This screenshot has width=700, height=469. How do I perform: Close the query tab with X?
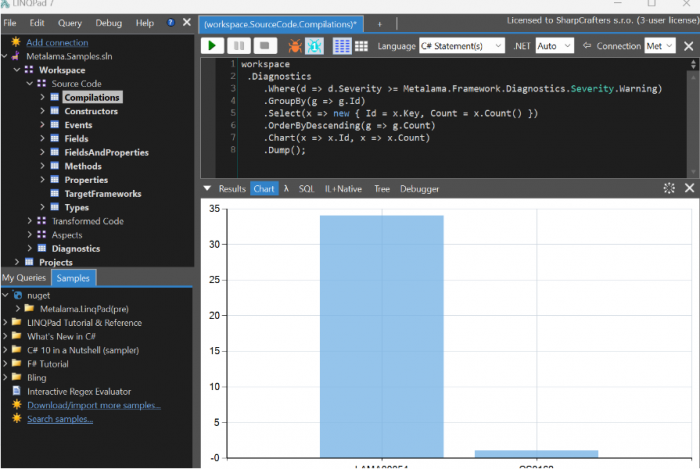pyautogui.click(x=688, y=46)
